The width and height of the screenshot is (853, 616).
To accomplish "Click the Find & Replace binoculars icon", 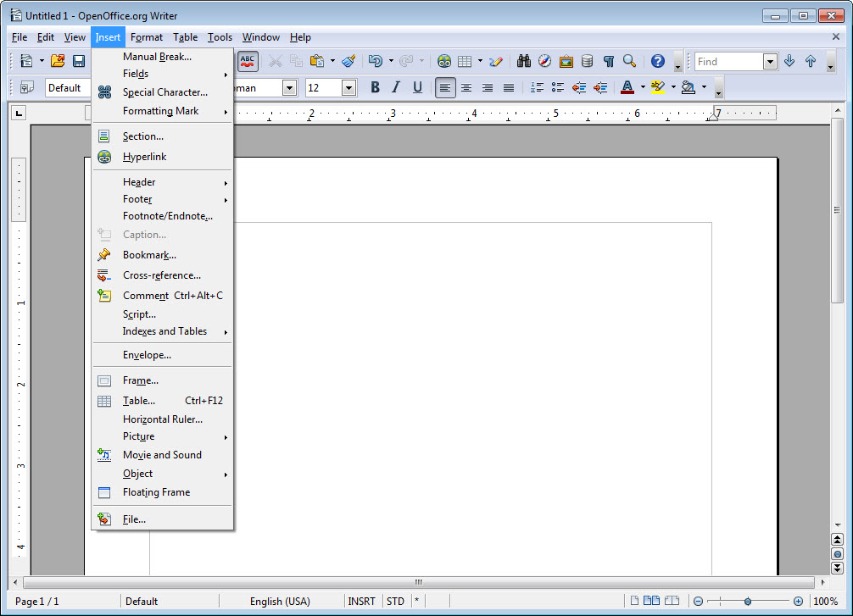I will click(524, 61).
